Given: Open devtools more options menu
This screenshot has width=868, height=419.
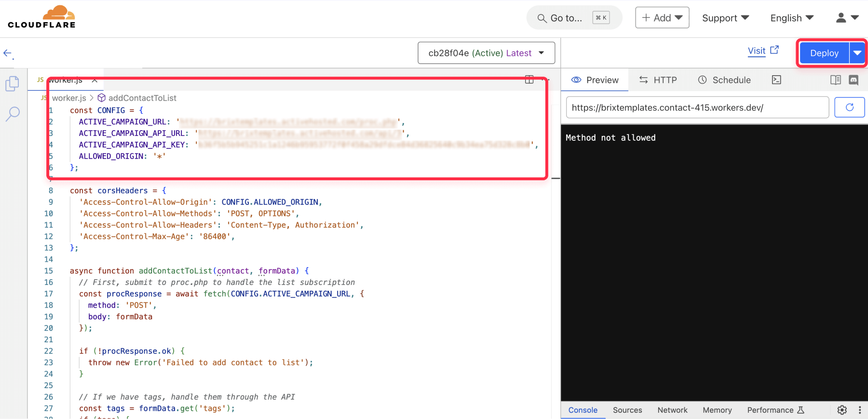Looking at the screenshot, I should tap(859, 410).
